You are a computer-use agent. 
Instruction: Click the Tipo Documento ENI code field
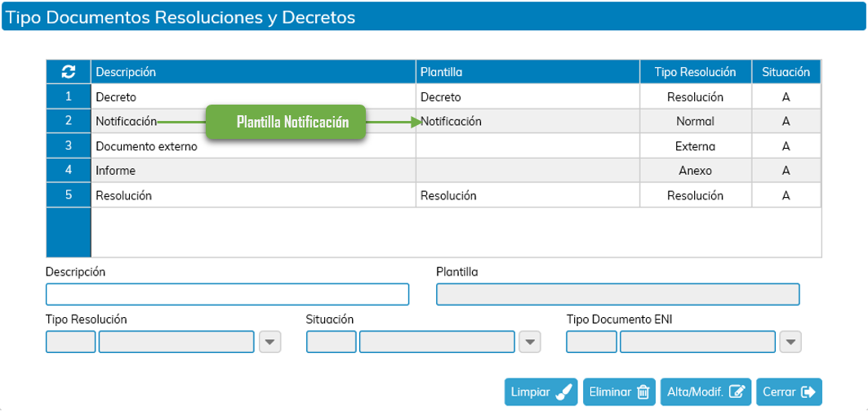tap(591, 342)
